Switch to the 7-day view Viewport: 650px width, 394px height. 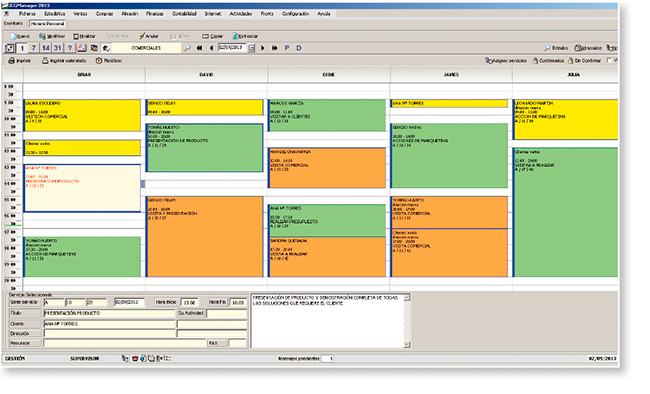[x=34, y=48]
